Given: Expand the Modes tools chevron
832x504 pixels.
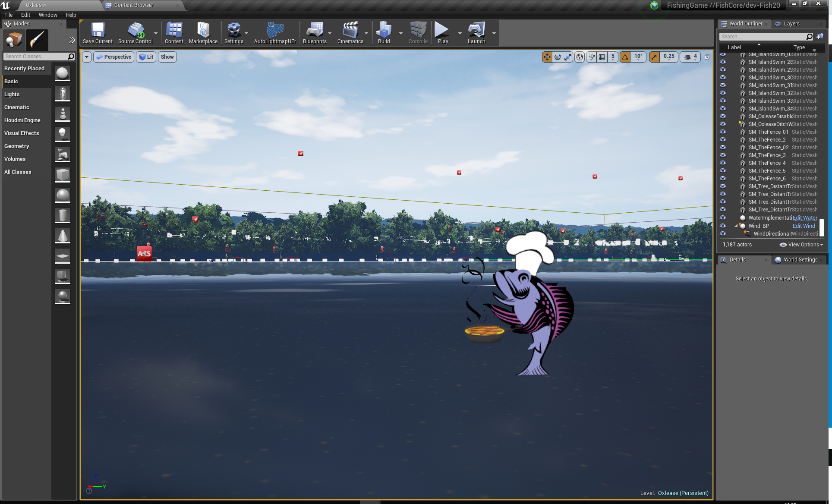Looking at the screenshot, I should point(72,40).
